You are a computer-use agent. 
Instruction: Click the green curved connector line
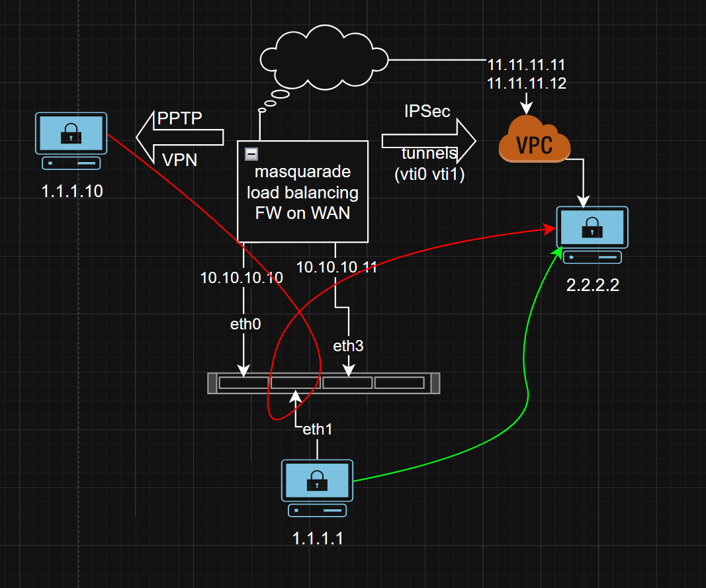click(x=527, y=397)
